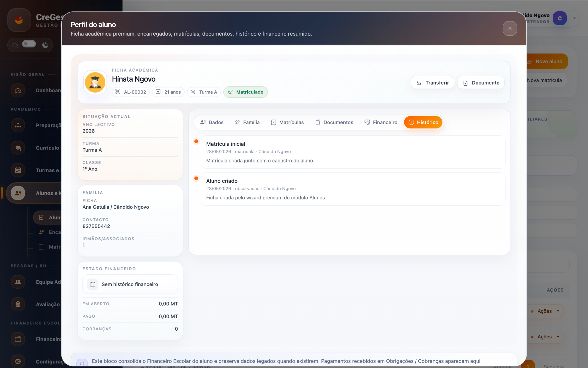Click the Financeiro wallet sidebar icon

point(18,339)
